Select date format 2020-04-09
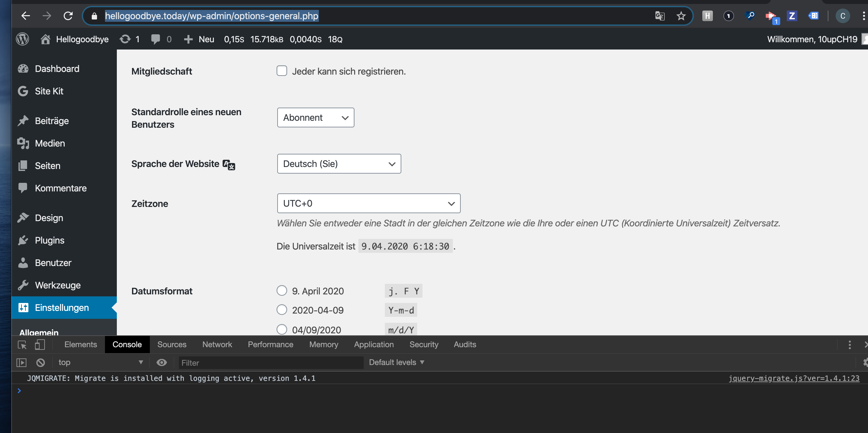Viewport: 868px width, 433px height. pos(282,310)
